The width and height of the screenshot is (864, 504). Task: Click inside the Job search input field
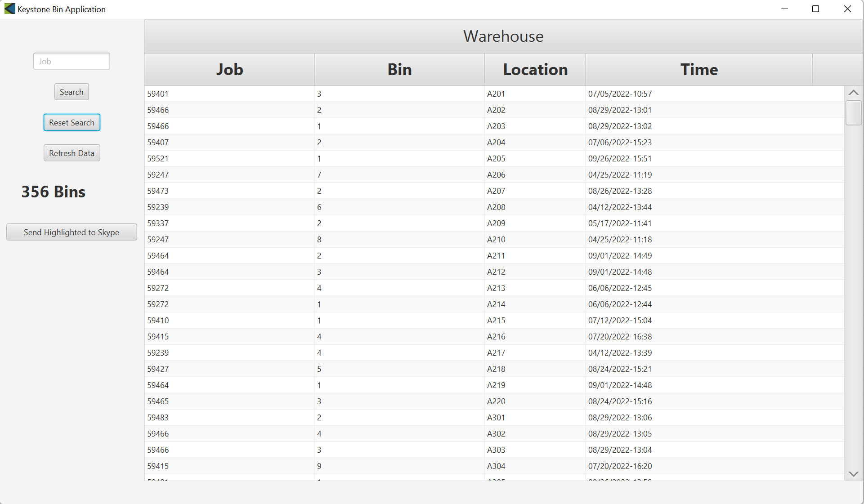click(x=72, y=61)
